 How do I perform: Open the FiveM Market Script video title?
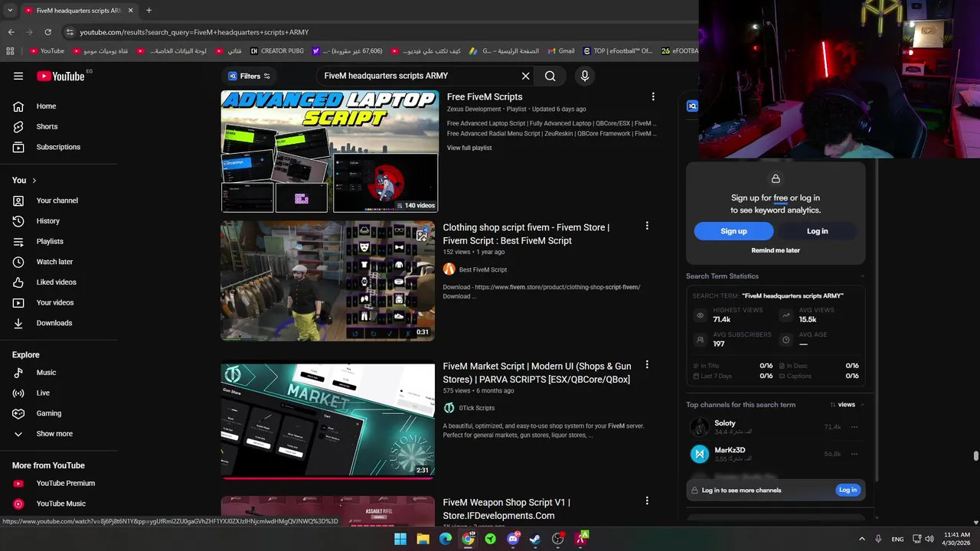[537, 373]
